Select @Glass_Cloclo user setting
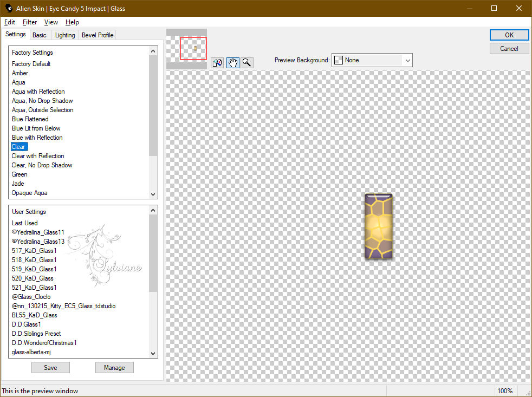This screenshot has width=532, height=397. (x=31, y=297)
